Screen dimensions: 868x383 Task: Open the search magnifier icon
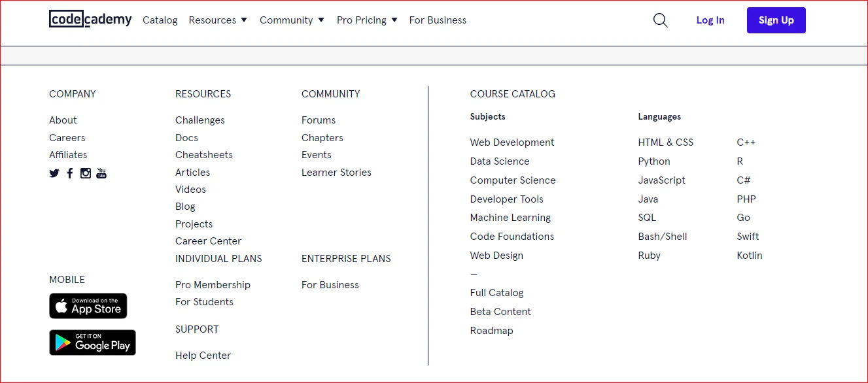point(661,20)
